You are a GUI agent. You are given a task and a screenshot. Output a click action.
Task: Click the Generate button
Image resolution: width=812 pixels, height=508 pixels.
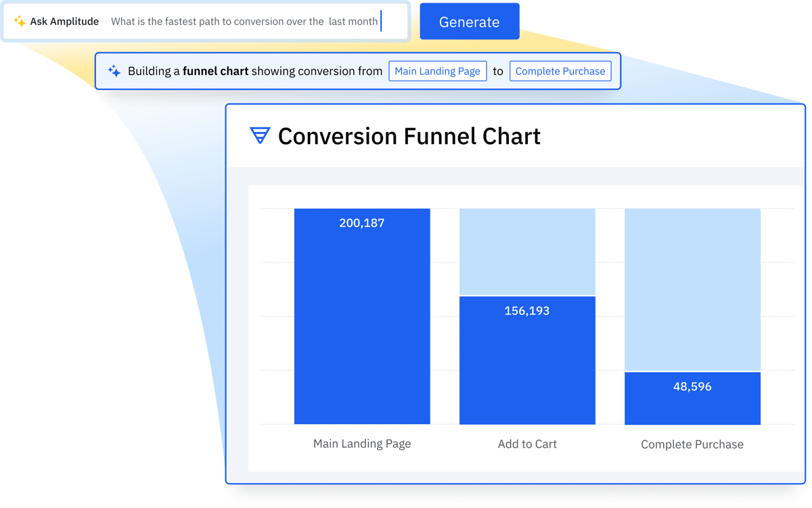[x=470, y=22]
